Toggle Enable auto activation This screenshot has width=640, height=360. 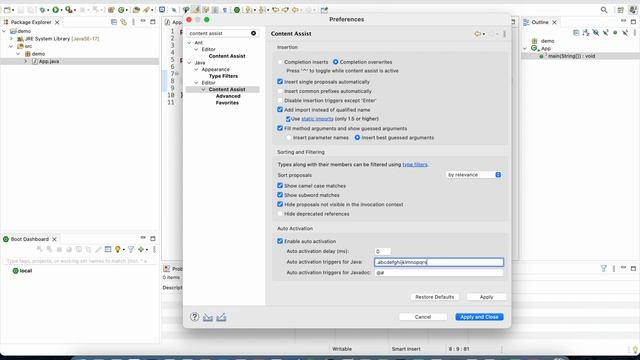click(280, 241)
